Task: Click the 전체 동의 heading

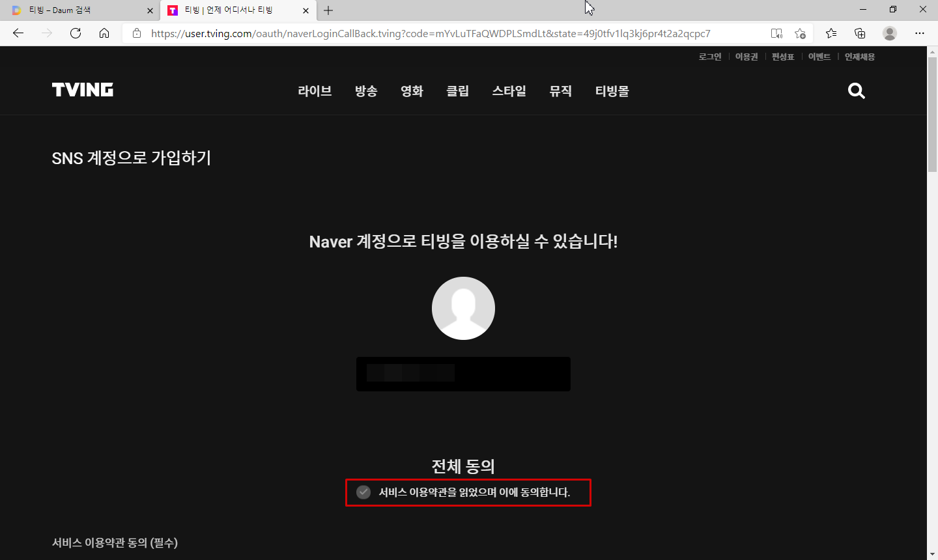Action: [463, 466]
